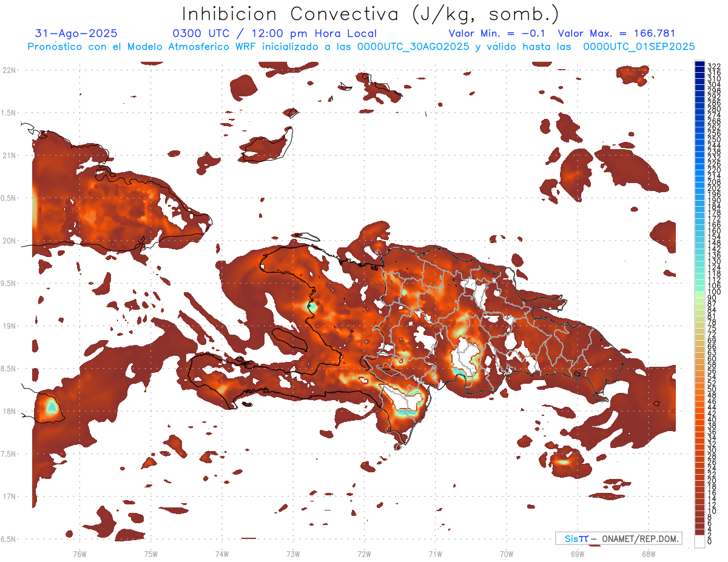Click the 72W longitude axis label
This screenshot has width=728, height=562.
(364, 554)
